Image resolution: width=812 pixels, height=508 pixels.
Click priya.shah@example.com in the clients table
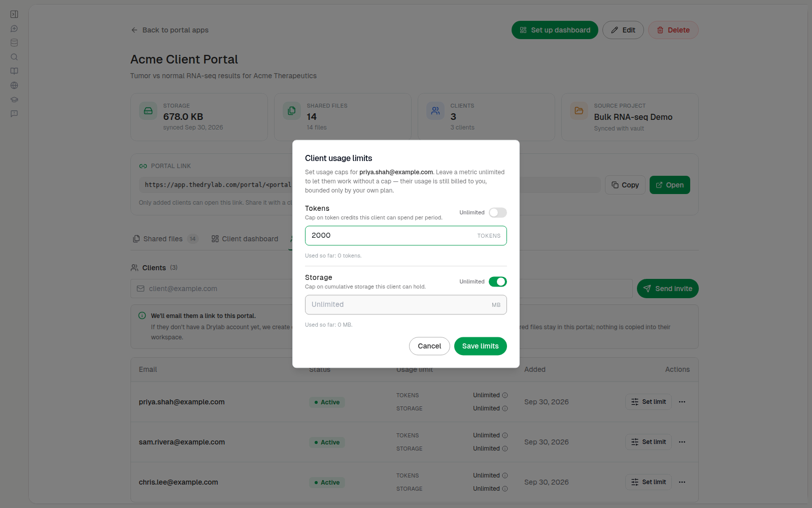coord(182,402)
